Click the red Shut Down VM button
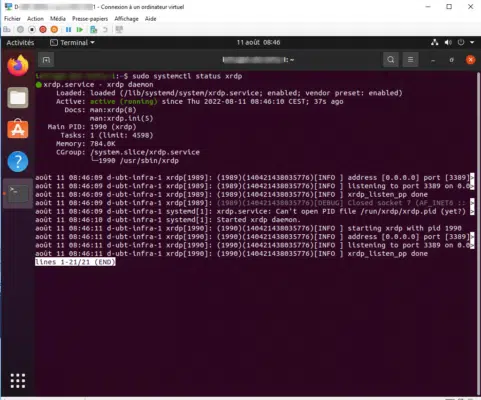 [43, 30]
